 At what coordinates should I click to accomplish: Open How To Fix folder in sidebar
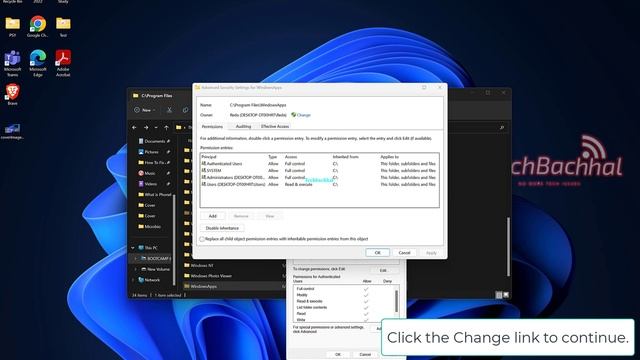tap(154, 162)
